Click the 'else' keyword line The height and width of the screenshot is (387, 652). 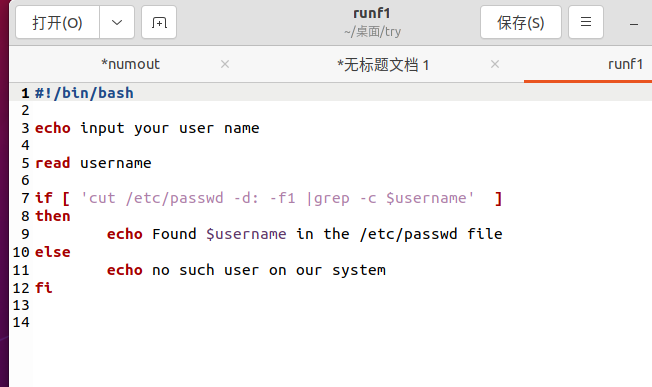[x=53, y=252]
